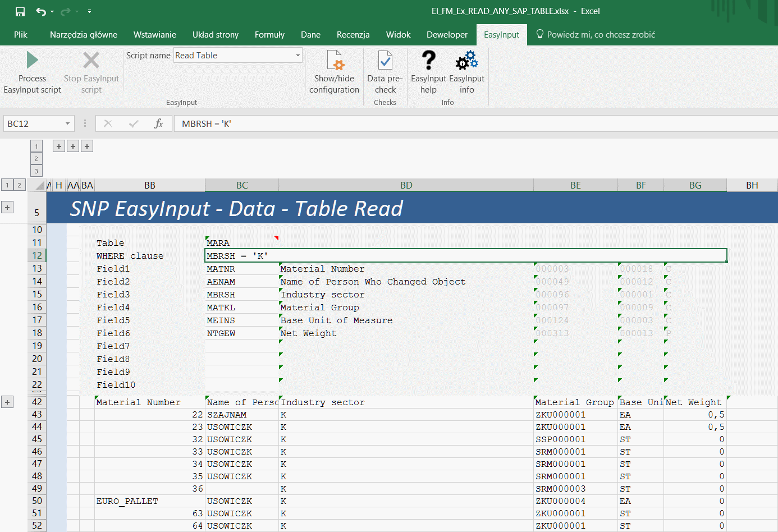Image resolution: width=778 pixels, height=532 pixels.
Task: Expand the first column outline plus button
Action: click(58, 146)
